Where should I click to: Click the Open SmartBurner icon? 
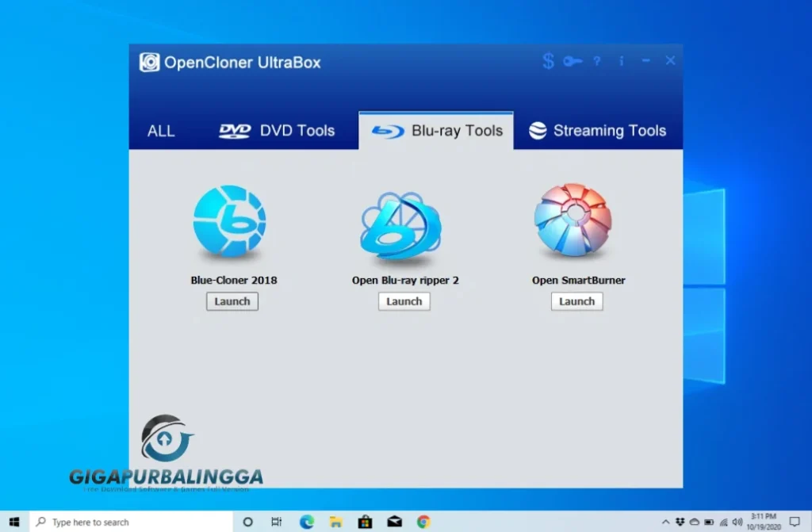point(573,221)
